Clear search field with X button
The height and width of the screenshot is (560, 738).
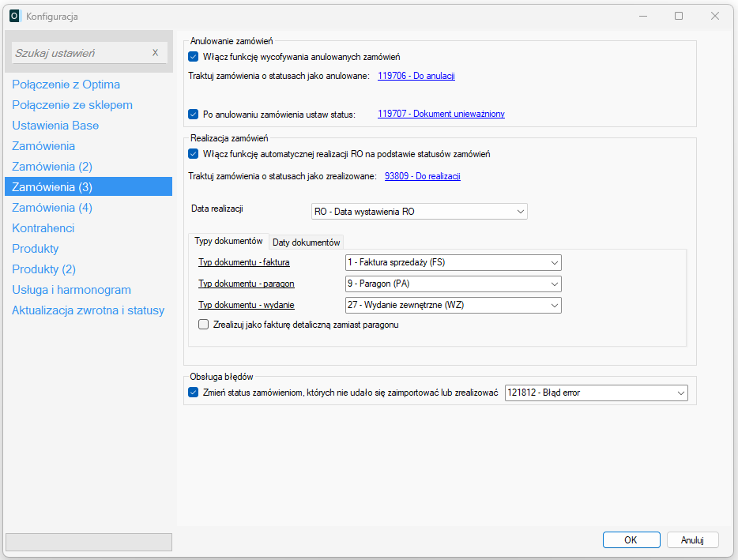coord(155,53)
